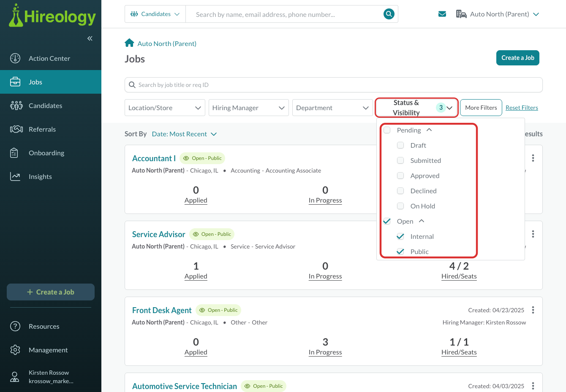Image resolution: width=566 pixels, height=392 pixels.
Task: Click In Progress link under Accountant I
Action: (325, 200)
